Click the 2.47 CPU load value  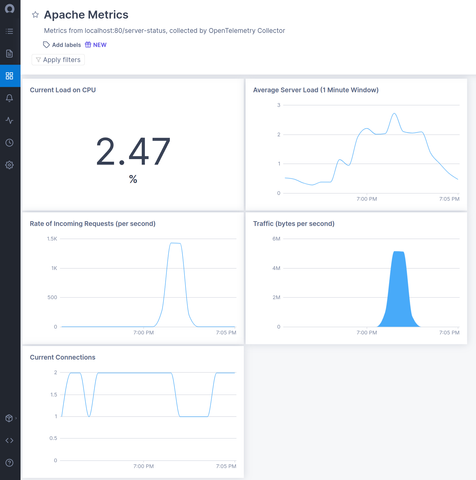pyautogui.click(x=133, y=152)
